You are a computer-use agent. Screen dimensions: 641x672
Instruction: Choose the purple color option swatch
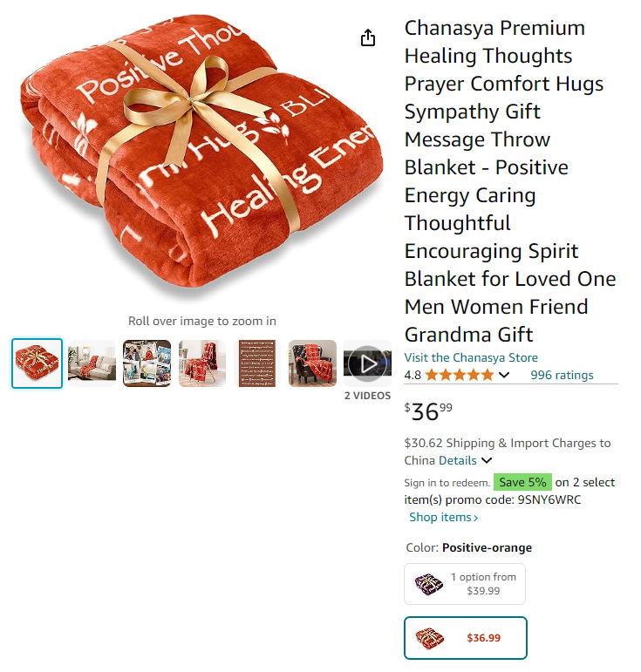point(465,584)
